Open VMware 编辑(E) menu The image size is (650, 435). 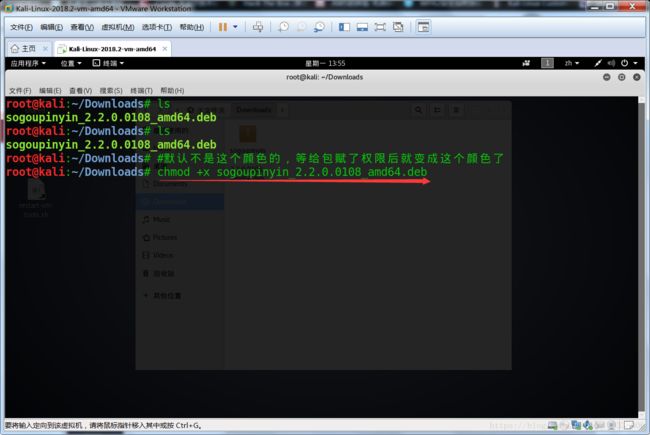coord(51,27)
